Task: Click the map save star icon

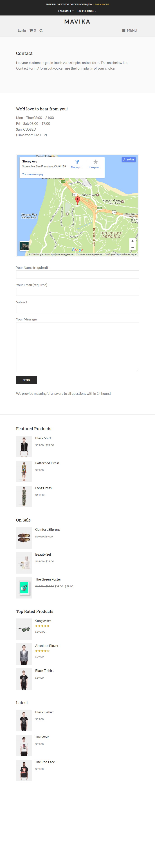Action: pos(96,162)
